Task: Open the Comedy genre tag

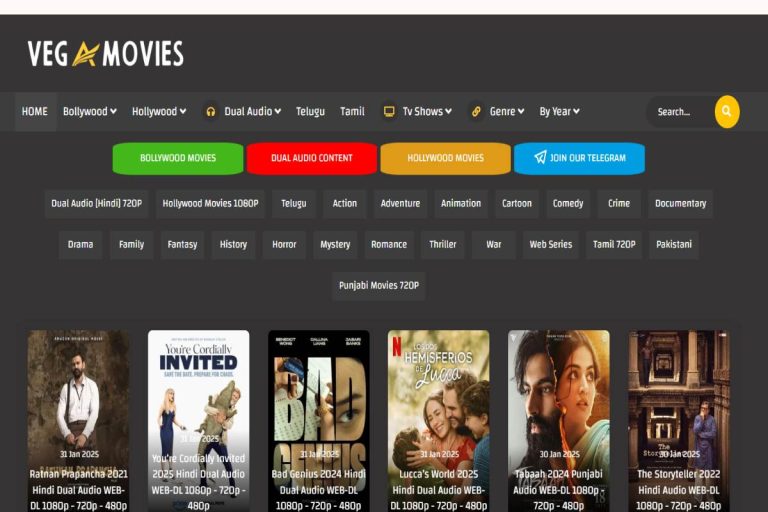Action: pos(568,203)
